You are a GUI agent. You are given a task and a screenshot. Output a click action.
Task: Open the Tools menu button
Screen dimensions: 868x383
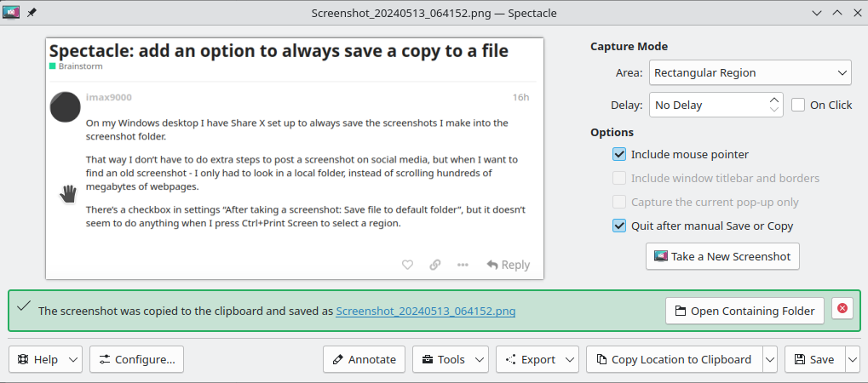click(450, 359)
